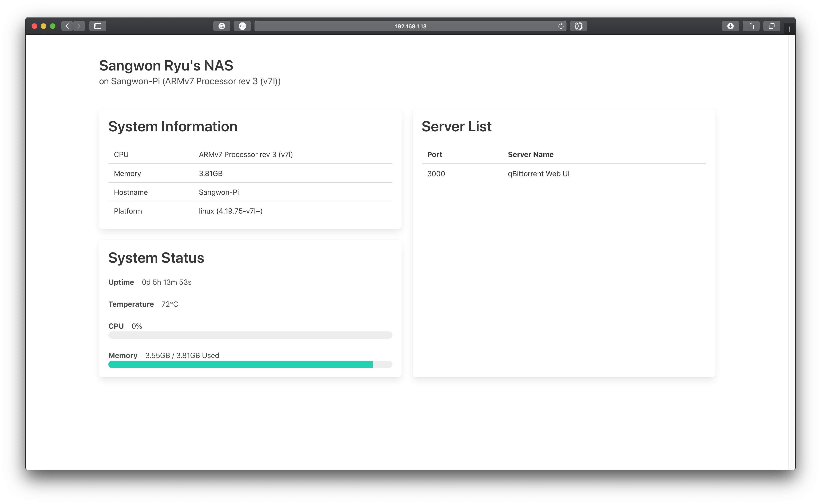Image resolution: width=821 pixels, height=504 pixels.
Task: Click the CPU usage progress bar
Action: (x=250, y=335)
